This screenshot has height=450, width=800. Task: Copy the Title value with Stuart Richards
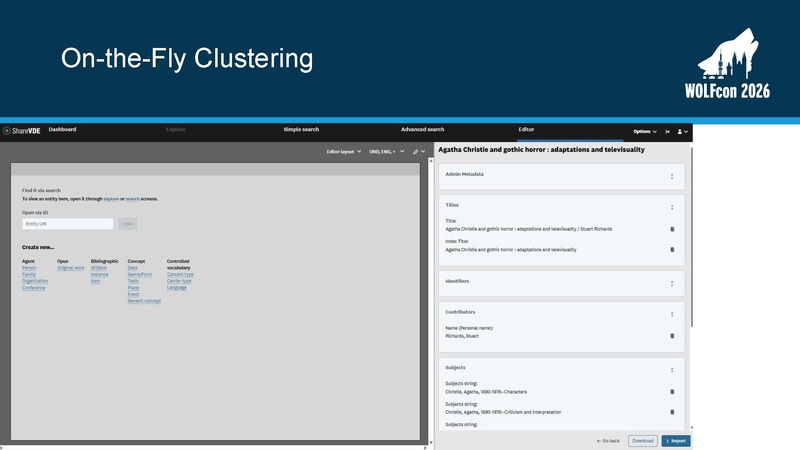click(x=672, y=230)
